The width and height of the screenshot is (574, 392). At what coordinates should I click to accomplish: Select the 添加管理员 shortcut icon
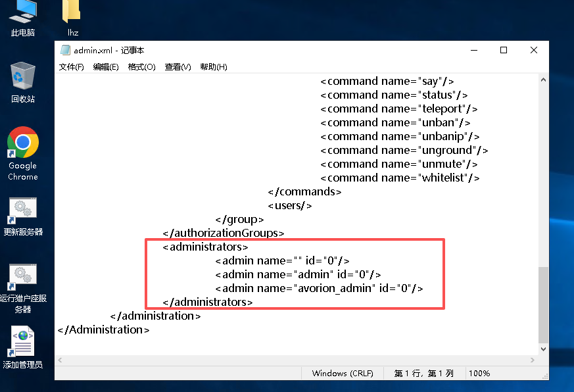23,347
